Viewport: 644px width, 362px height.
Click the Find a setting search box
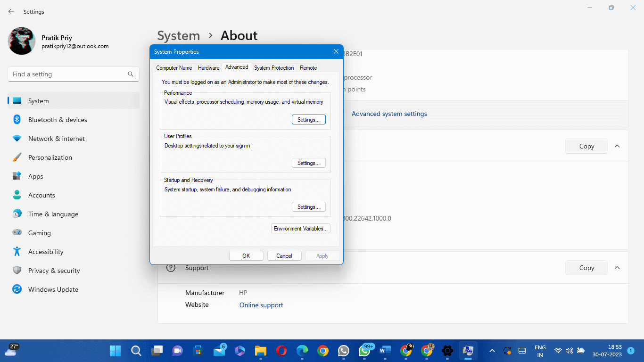click(68, 74)
